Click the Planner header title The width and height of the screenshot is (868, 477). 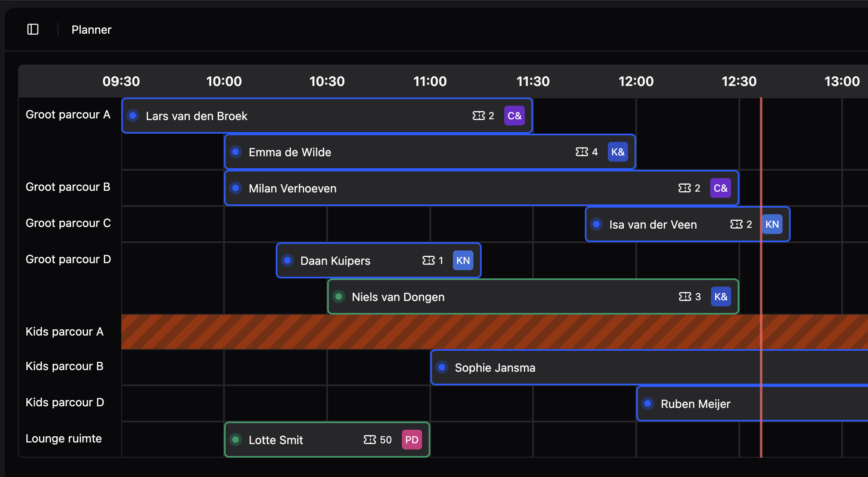(91, 30)
